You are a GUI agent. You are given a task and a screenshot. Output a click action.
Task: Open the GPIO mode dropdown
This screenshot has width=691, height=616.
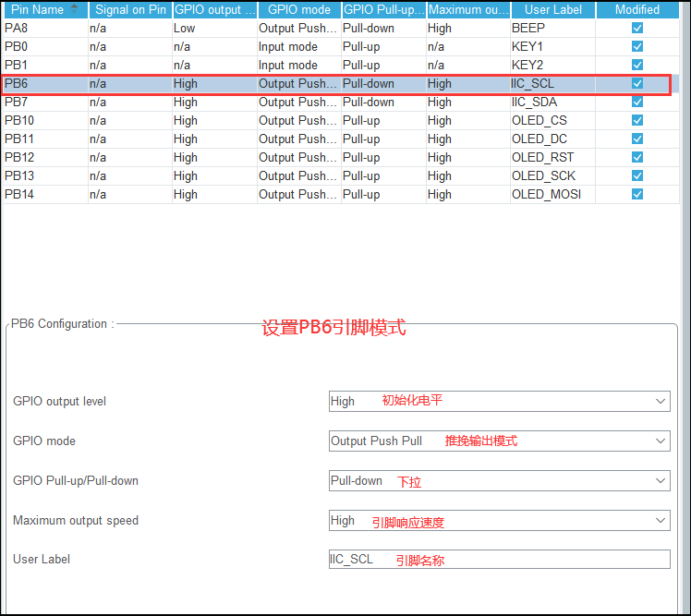pyautogui.click(x=499, y=441)
